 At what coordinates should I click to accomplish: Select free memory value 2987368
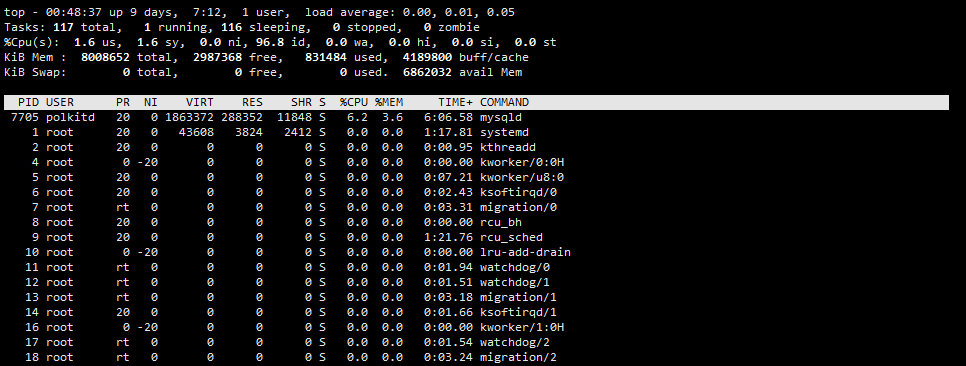217,57
